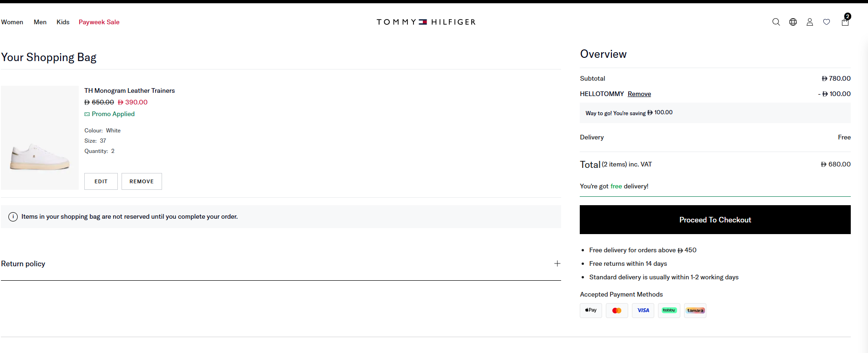
Task: Click the info icon beside reservation notice
Action: pyautogui.click(x=13, y=217)
